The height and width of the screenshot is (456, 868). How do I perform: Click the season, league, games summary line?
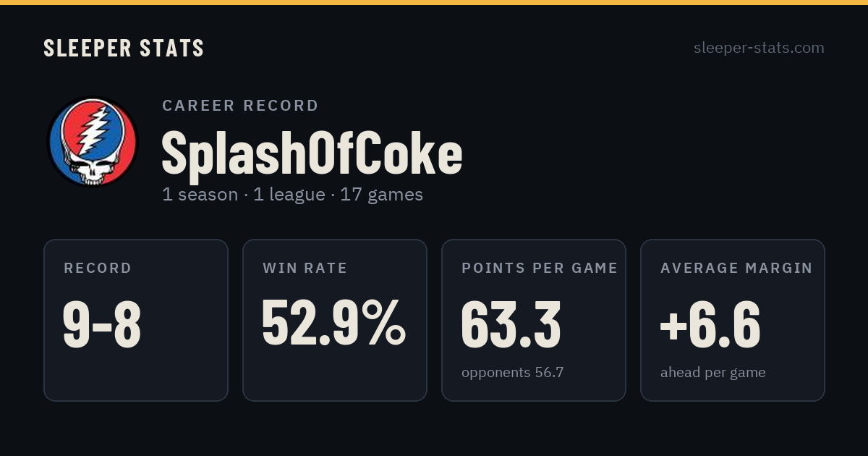[292, 195]
